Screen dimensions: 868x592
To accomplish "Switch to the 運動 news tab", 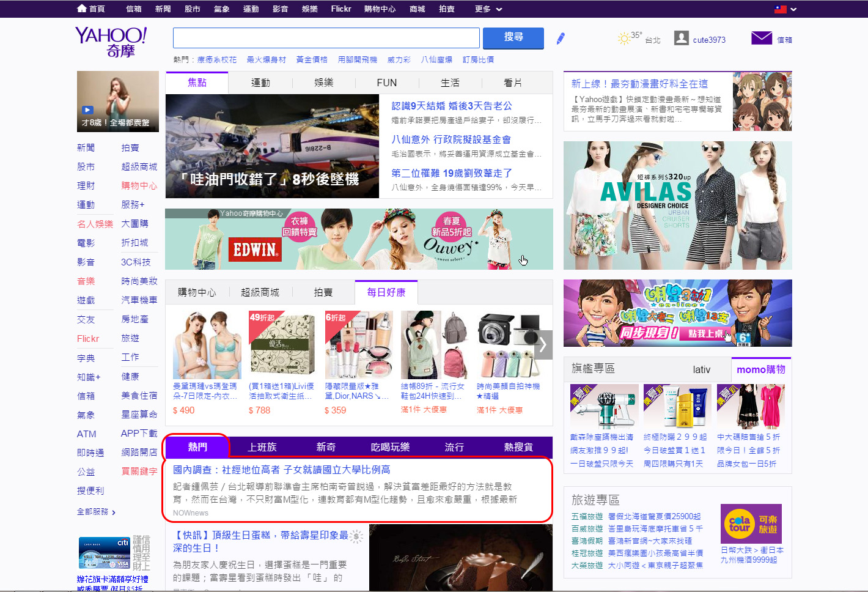I will (260, 83).
